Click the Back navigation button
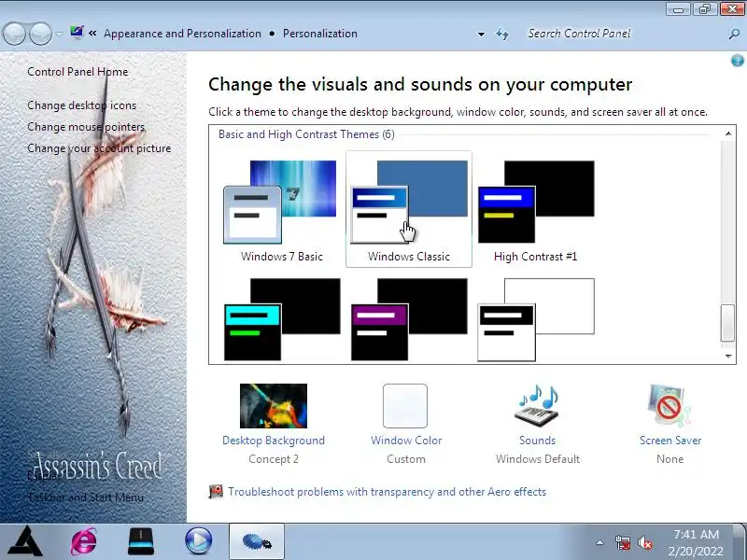 (x=14, y=34)
